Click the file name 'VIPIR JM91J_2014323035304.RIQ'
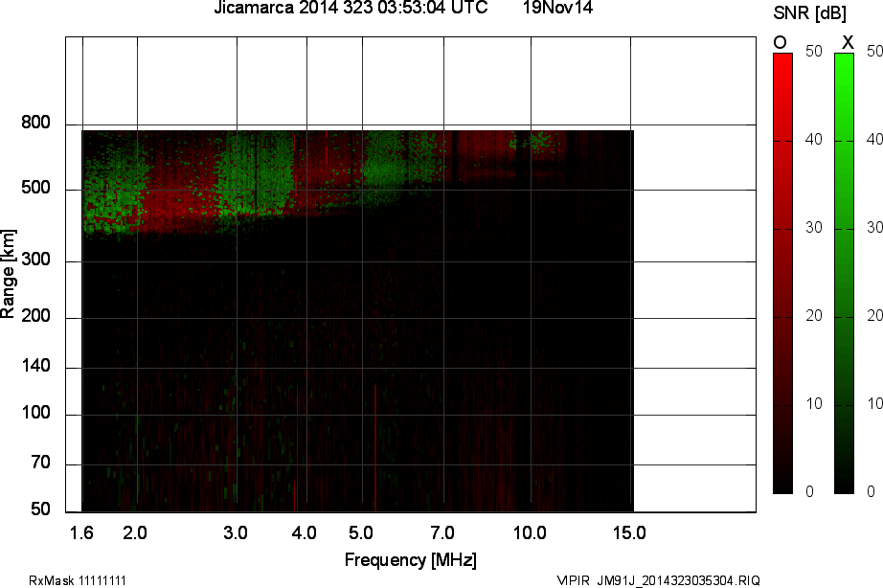 [658, 580]
